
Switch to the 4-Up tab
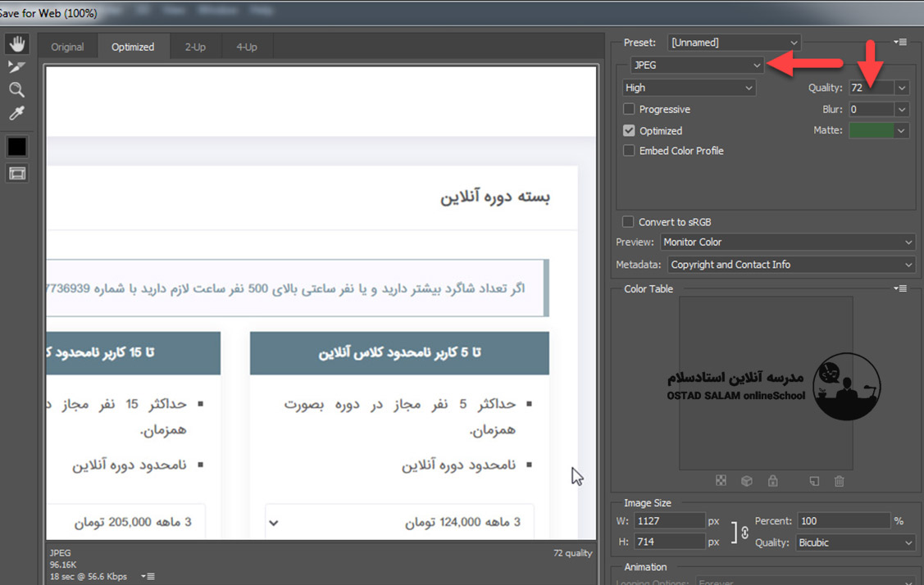pos(246,47)
